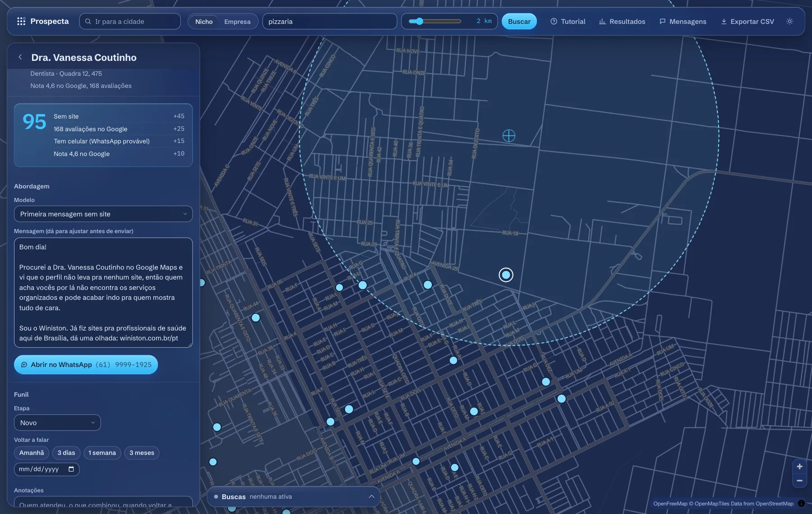The width and height of the screenshot is (812, 514).
Task: Switch search mode to Nicho
Action: (204, 21)
